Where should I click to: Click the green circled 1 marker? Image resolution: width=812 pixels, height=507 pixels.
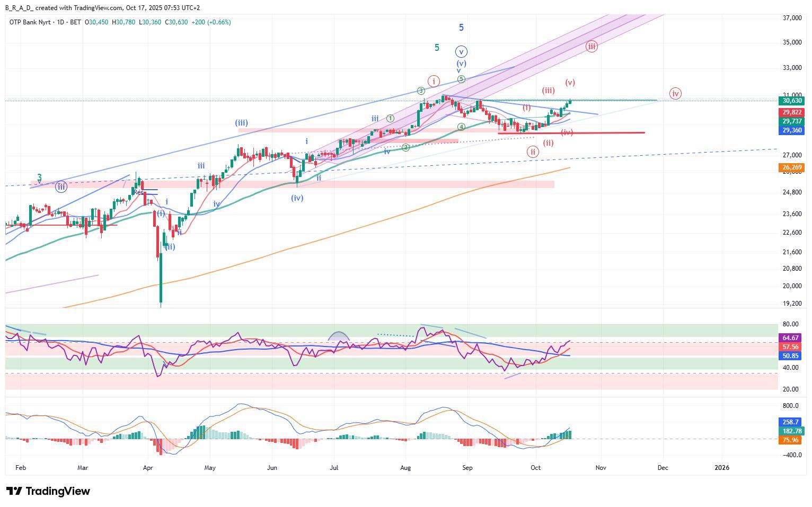click(x=390, y=118)
